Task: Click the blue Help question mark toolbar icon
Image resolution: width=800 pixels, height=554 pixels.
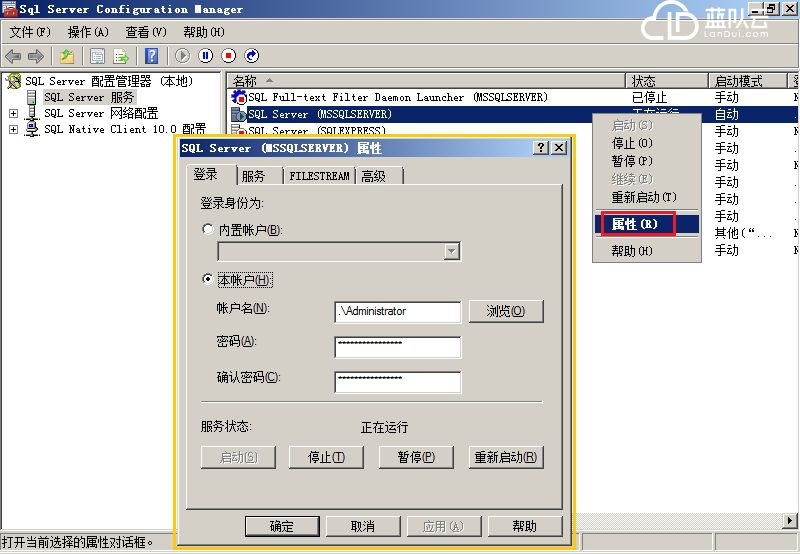Action: click(x=152, y=56)
